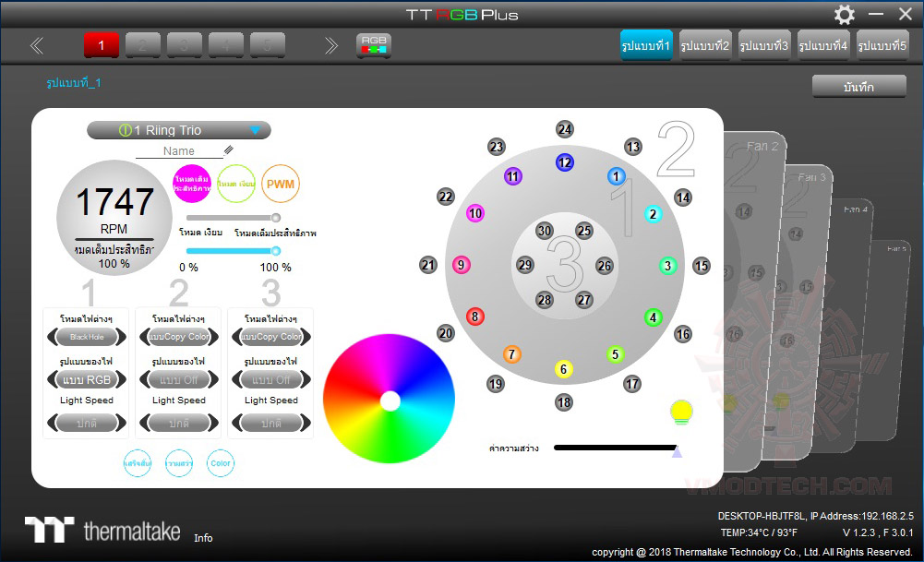924x562 pixels.
Task: Go to previous controller page double-chevron
Action: point(37,45)
